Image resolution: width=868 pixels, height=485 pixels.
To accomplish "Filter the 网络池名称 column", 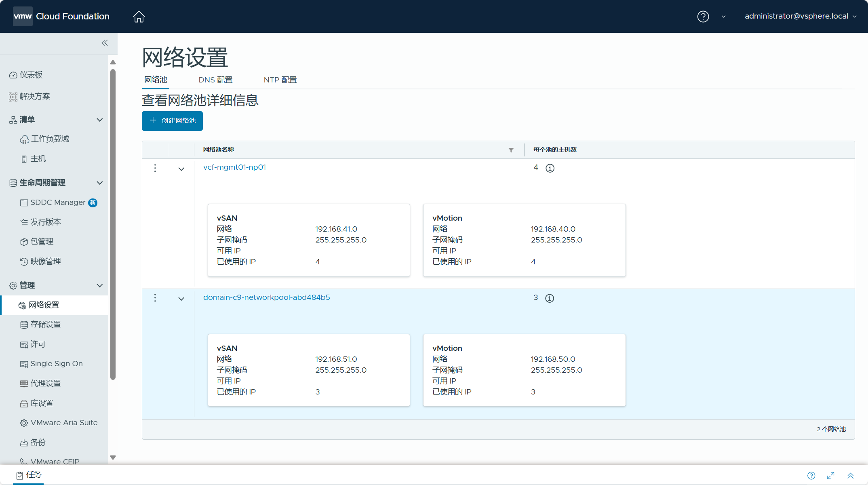I will 511,150.
